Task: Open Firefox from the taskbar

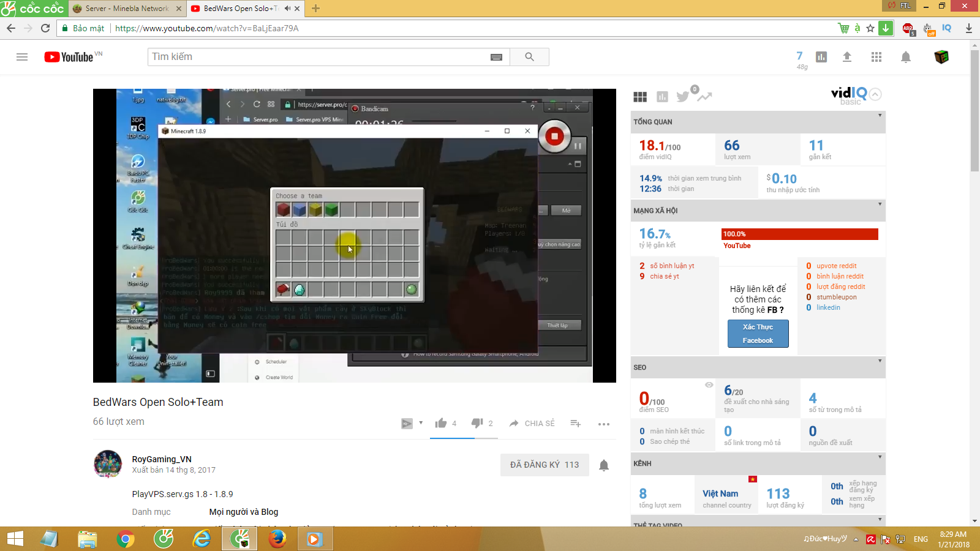Action: point(277,539)
